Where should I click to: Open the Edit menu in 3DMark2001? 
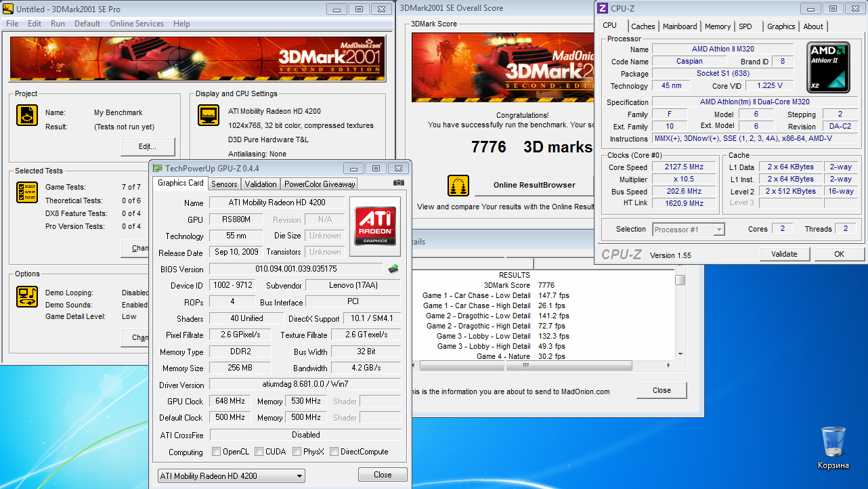pyautogui.click(x=35, y=24)
